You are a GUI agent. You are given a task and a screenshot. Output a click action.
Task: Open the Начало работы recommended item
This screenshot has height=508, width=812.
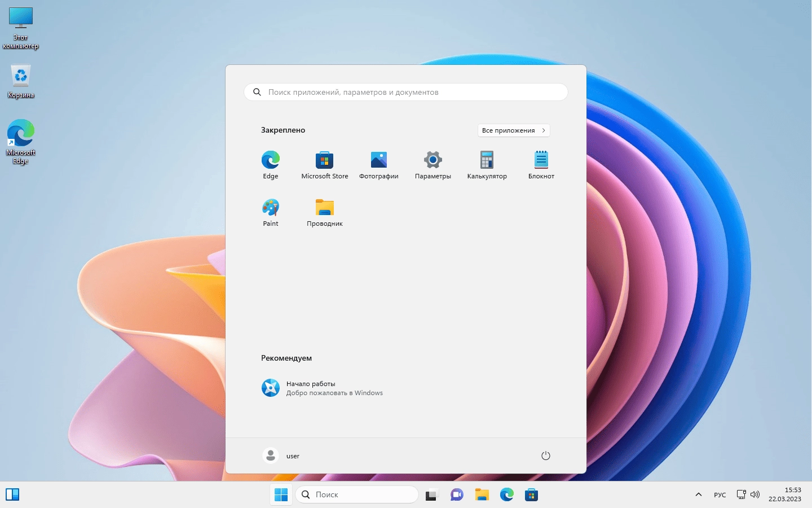click(323, 388)
